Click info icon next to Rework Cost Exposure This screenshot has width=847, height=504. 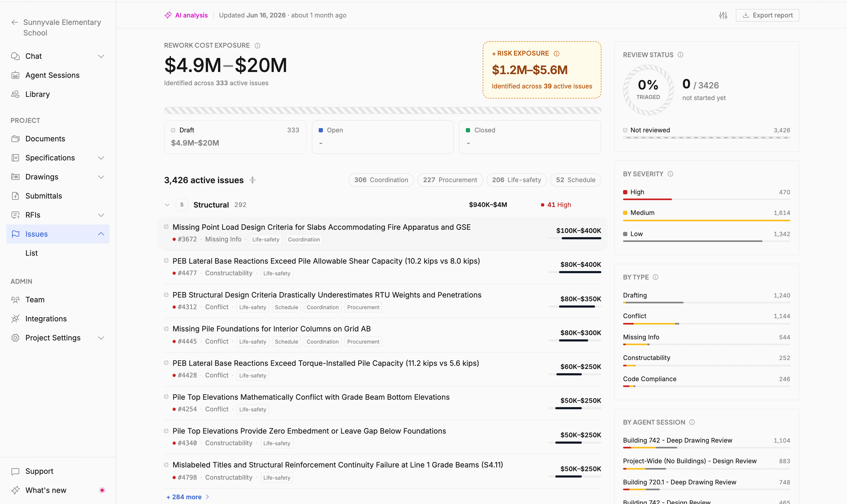(x=258, y=46)
